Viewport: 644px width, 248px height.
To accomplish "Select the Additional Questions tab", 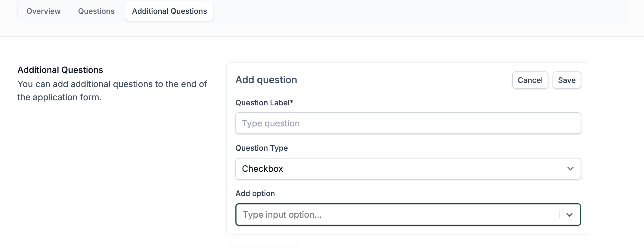I will pos(170,11).
